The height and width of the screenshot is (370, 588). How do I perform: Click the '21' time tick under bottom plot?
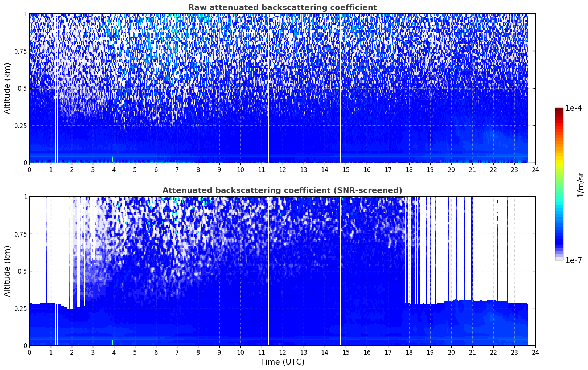point(472,352)
